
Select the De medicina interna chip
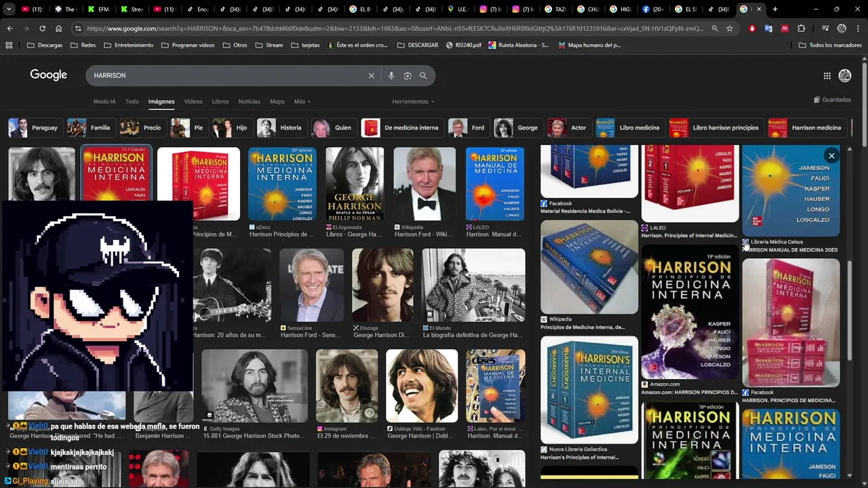click(402, 127)
